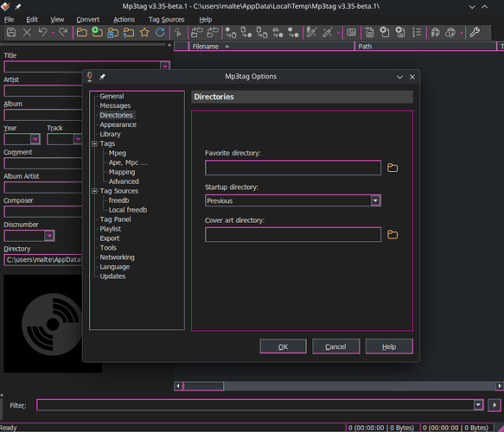504x432 pixels.
Task: Click the Cover art directory input field
Action: [293, 235]
